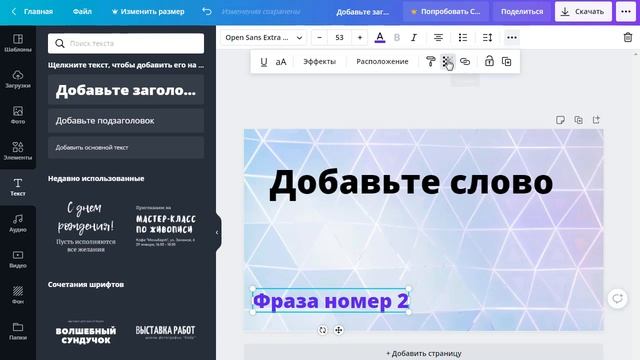The height and width of the screenshot is (360, 640).
Task: Open the text color picker
Action: tap(380, 38)
